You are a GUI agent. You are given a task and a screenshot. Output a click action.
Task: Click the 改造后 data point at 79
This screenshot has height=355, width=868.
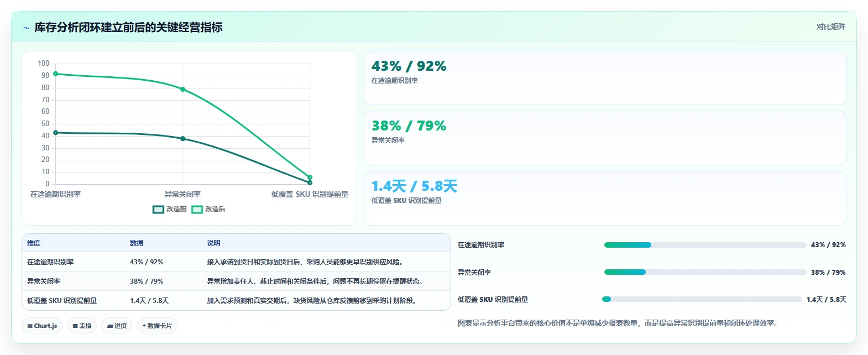182,89
